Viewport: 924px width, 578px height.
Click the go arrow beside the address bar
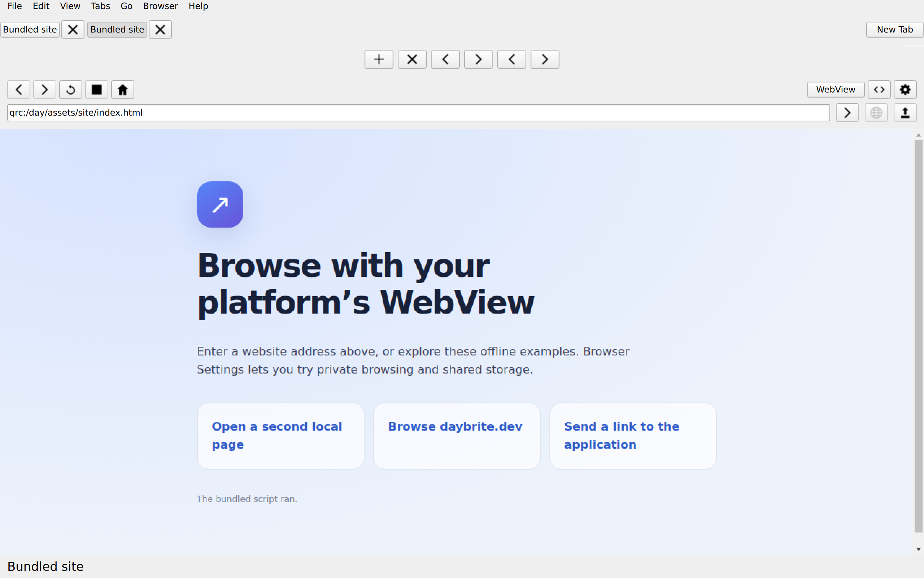(x=847, y=113)
